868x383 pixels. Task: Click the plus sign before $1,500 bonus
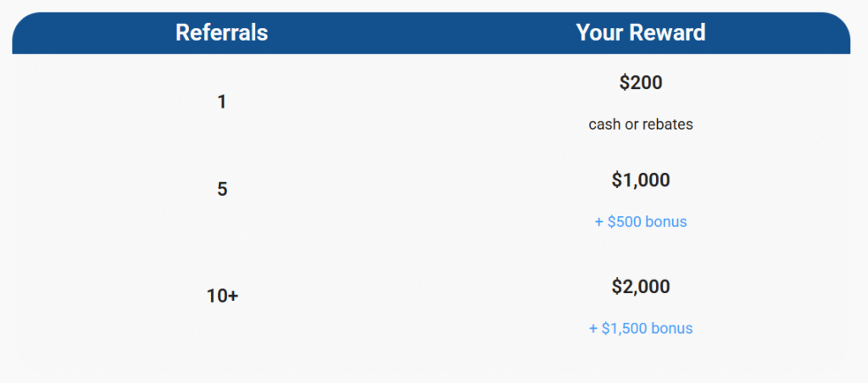(x=593, y=328)
